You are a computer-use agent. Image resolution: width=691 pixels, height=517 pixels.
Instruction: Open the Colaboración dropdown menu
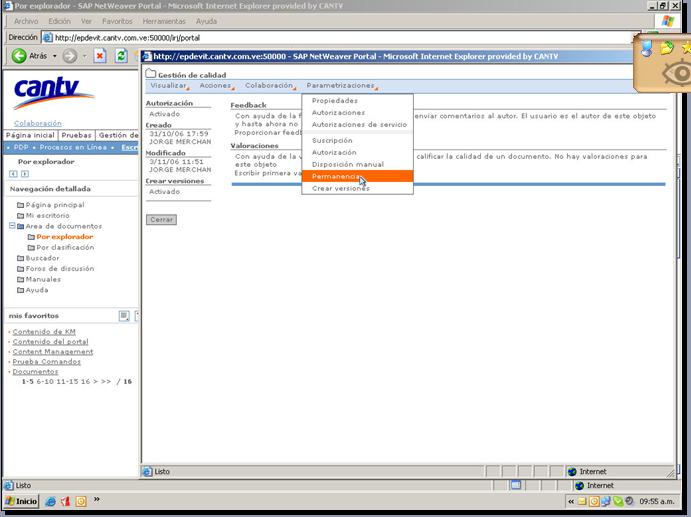[270, 86]
